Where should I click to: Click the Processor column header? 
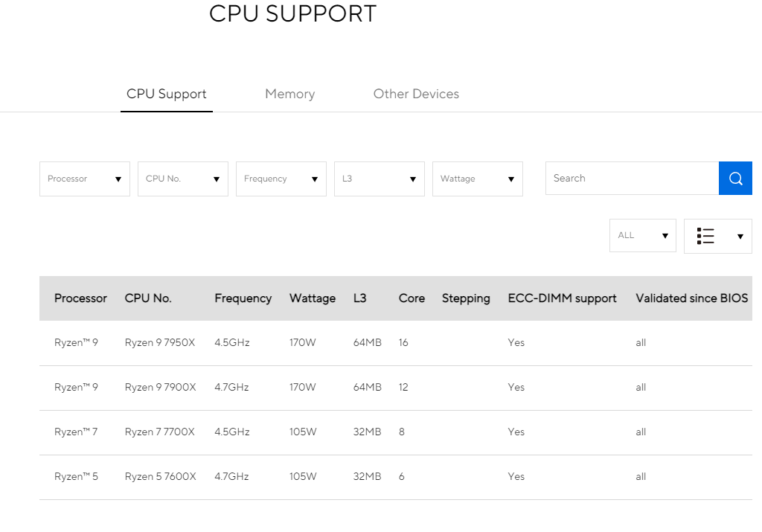pos(80,298)
